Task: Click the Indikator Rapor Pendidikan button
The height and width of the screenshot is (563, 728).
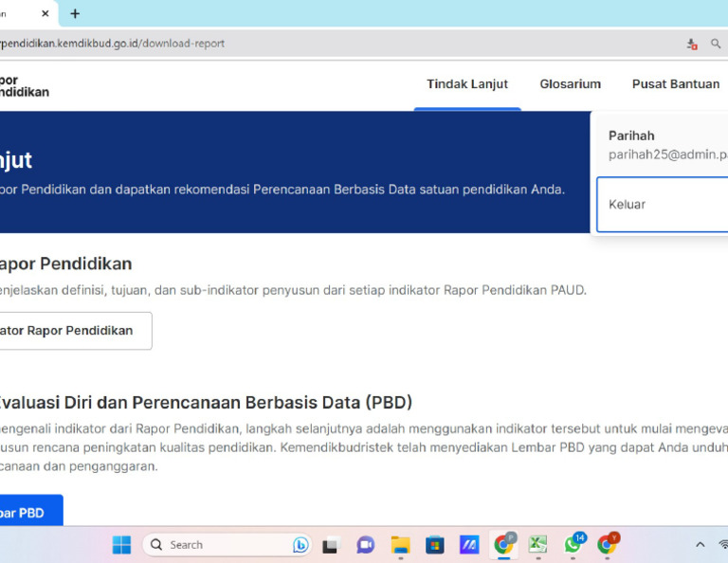Action: coord(76,331)
